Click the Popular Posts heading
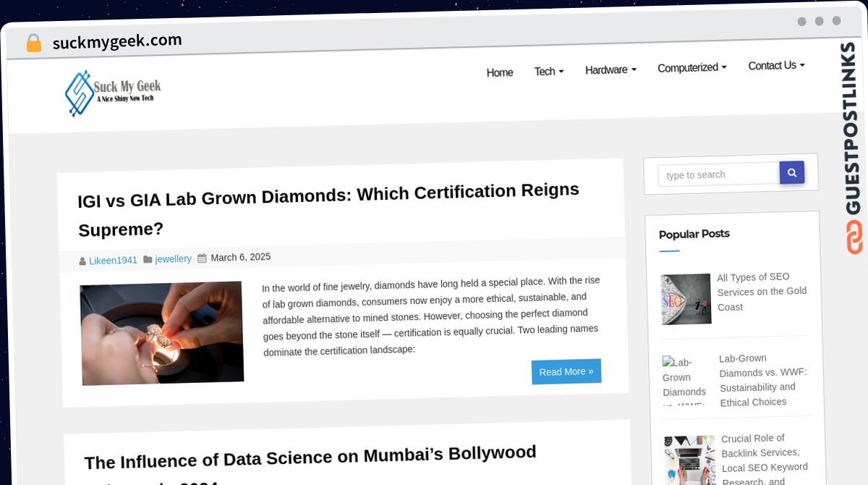The image size is (868, 485). (694, 234)
